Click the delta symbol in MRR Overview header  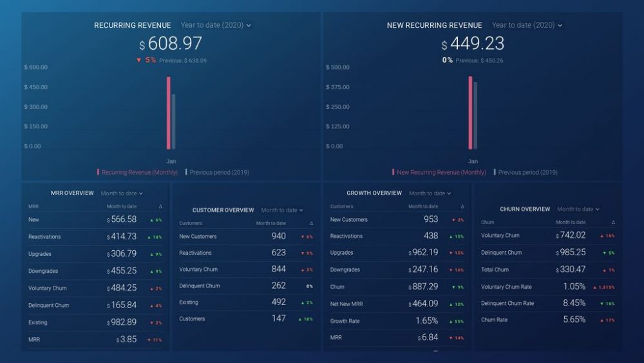(160, 206)
